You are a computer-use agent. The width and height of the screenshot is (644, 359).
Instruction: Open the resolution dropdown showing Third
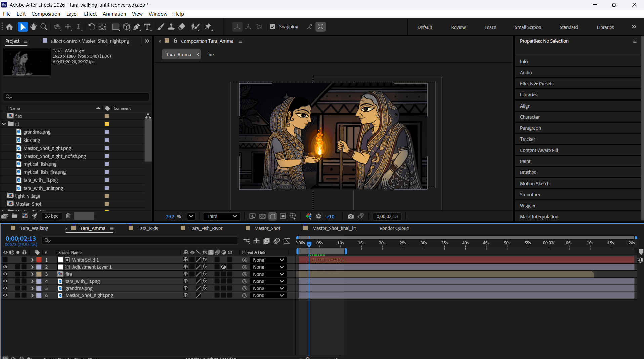pos(222,216)
